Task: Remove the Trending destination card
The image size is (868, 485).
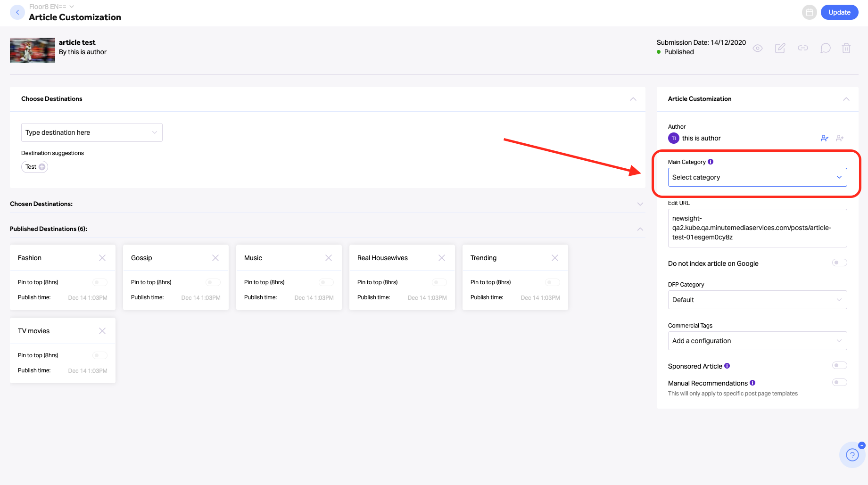Action: tap(555, 258)
